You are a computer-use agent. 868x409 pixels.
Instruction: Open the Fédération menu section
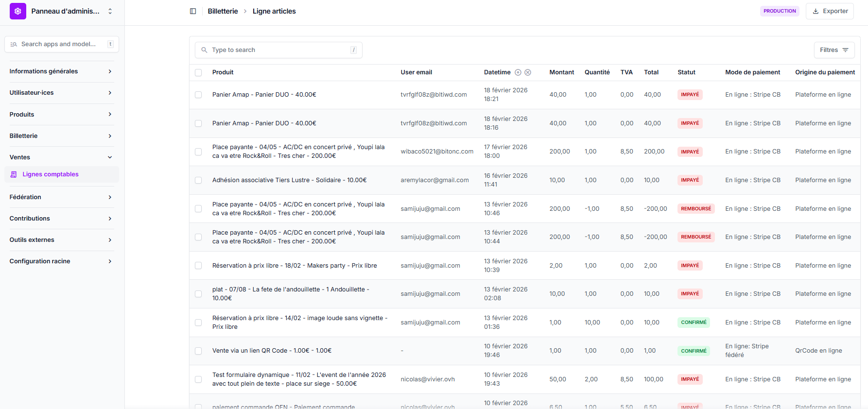click(61, 197)
